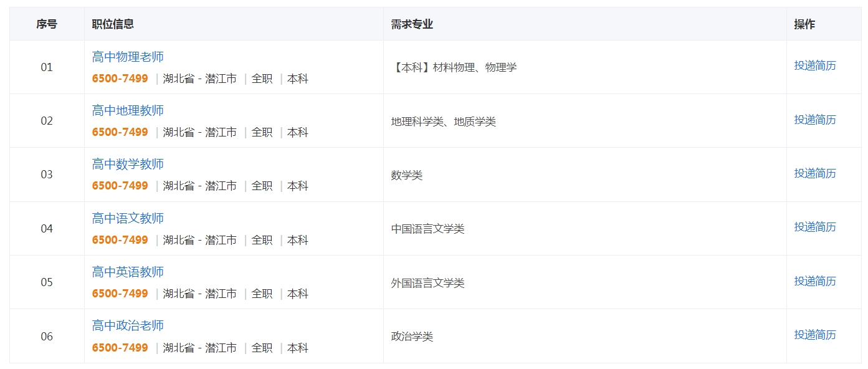Viewport: 868px width, 369px height.
Task: Open the 高中地理教师 job posting
Action: [x=128, y=110]
